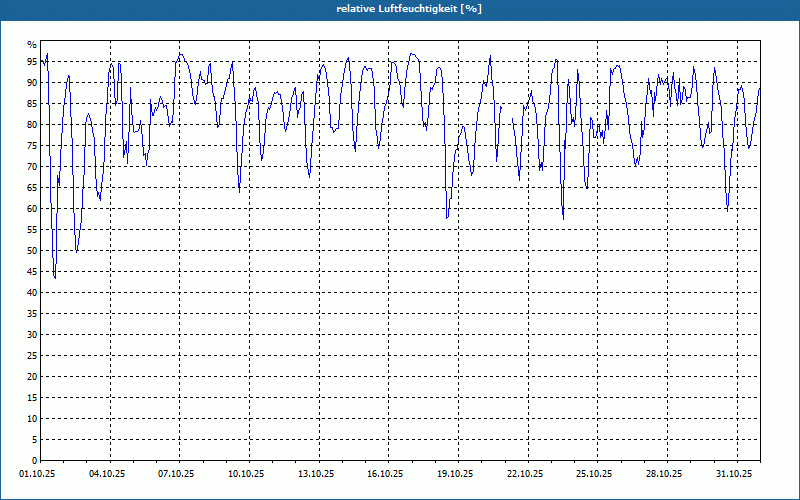Click the y-axis value 60
Viewport: 800px width, 500px height.
[32, 209]
